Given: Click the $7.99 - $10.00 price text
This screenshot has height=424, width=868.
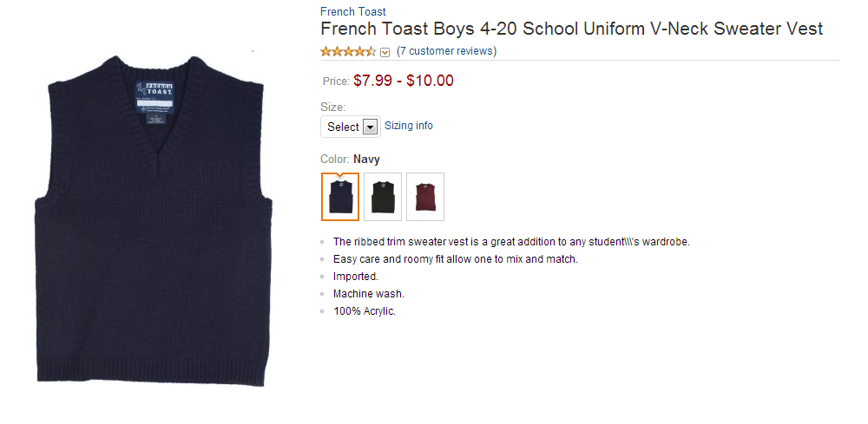Looking at the screenshot, I should point(404,81).
